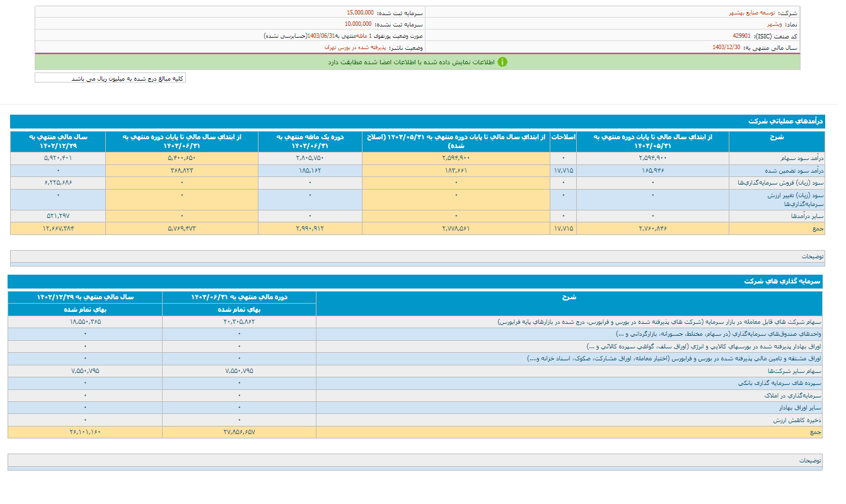Click the unregistered capital value 10,000,000
This screenshot has height=504, width=846.
(358, 24)
